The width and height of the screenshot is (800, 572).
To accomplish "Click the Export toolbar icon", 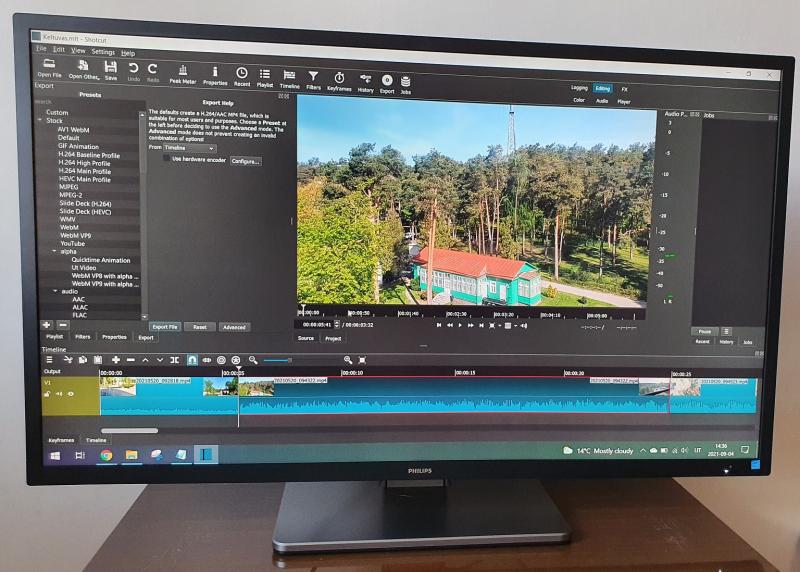I will point(387,85).
